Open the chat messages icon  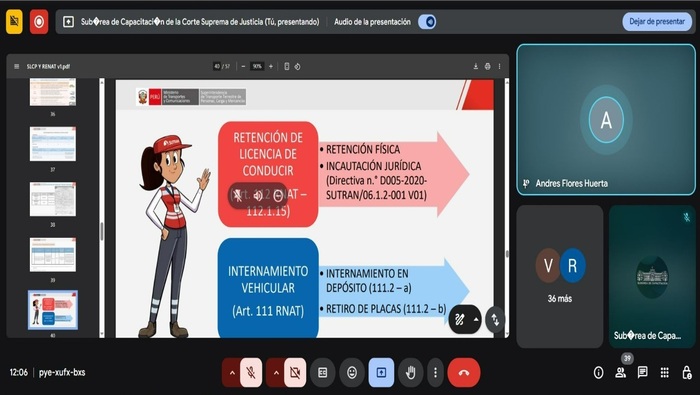[x=642, y=372]
